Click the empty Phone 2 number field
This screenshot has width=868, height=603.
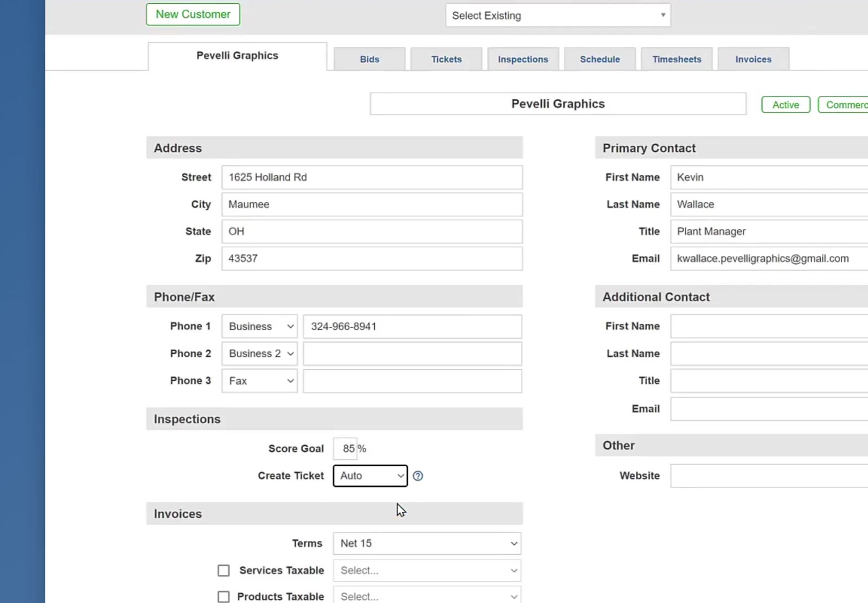point(412,354)
